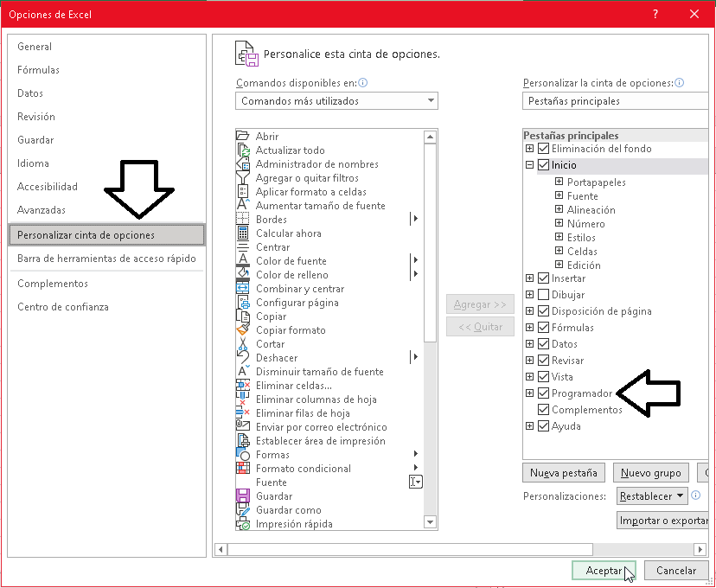Click the Copiar icon

[x=243, y=316]
